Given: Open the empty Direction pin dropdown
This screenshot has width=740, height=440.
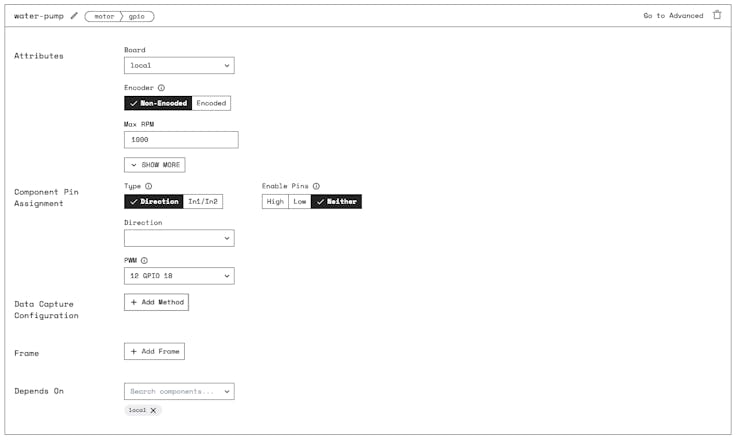Looking at the screenshot, I should tap(179, 238).
